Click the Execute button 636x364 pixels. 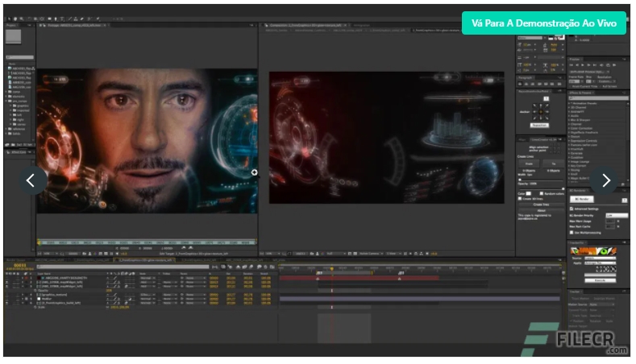(601, 280)
